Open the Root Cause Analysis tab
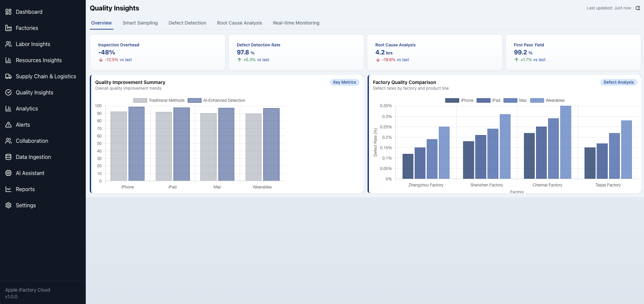644x304 pixels. pyautogui.click(x=239, y=23)
